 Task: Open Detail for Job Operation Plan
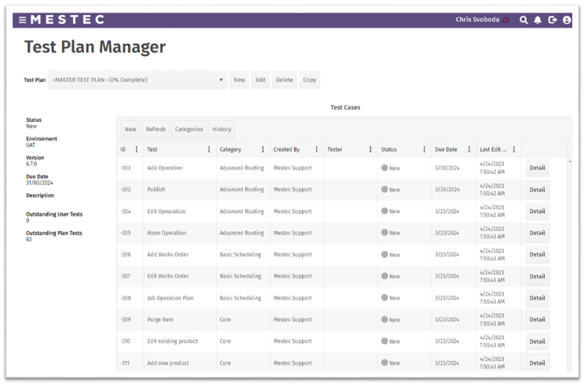point(538,297)
